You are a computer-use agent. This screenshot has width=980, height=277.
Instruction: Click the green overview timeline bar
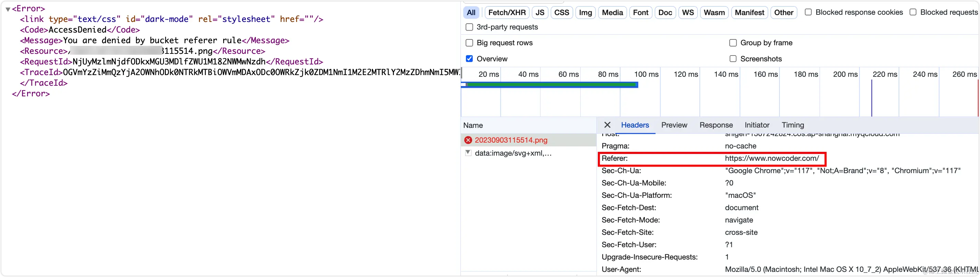(551, 85)
